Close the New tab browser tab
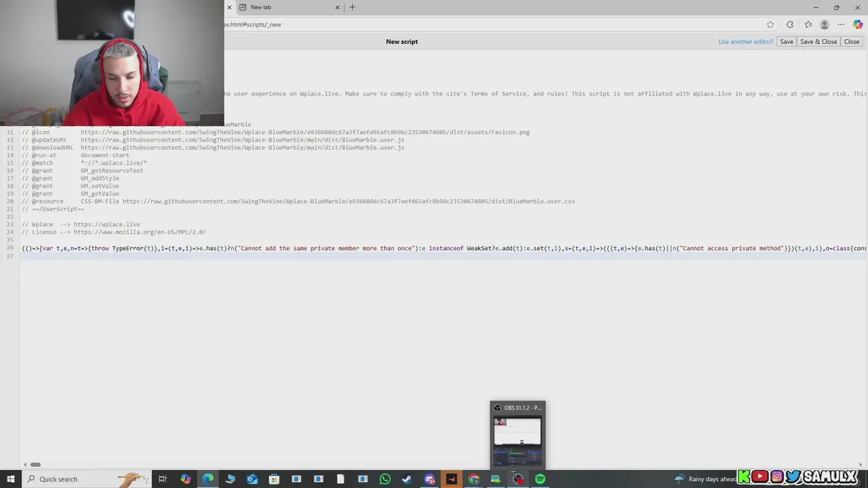Image resolution: width=868 pixels, height=488 pixels. coord(337,7)
